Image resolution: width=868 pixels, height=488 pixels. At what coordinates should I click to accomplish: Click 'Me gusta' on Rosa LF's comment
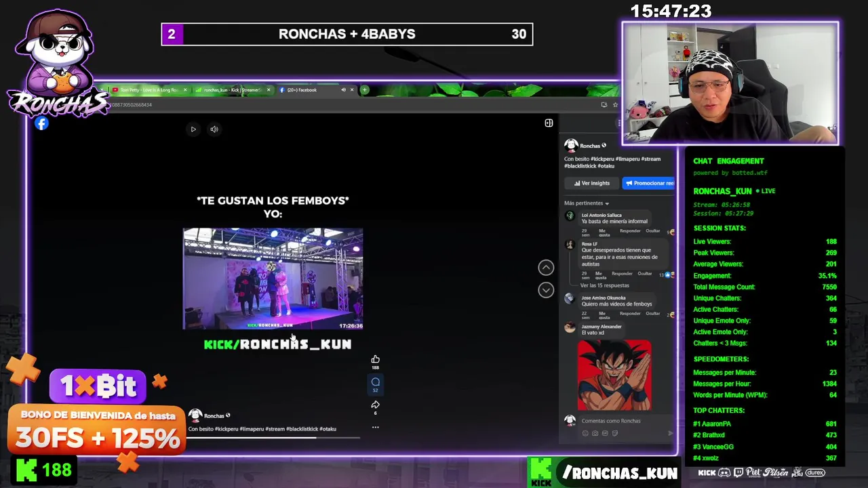(600, 275)
